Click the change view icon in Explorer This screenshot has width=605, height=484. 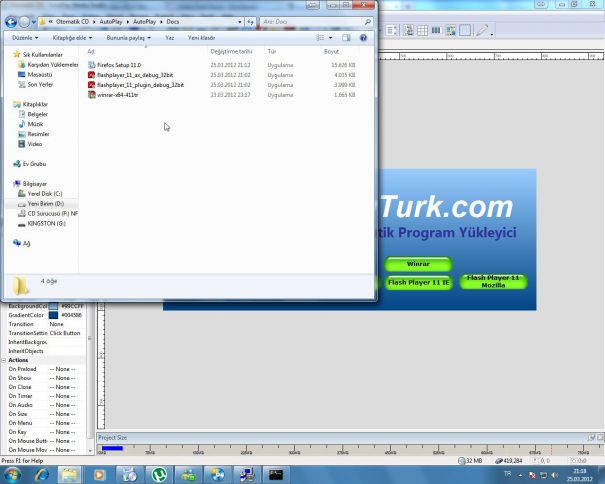(x=320, y=38)
